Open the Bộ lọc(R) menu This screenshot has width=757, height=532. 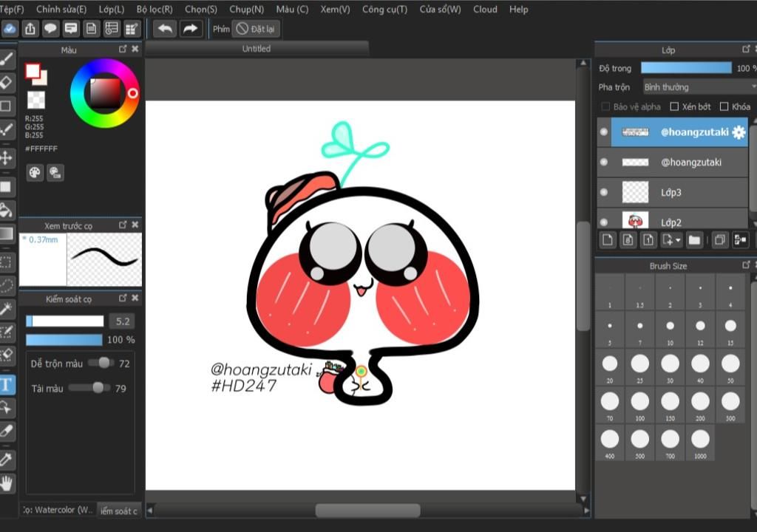point(155,9)
